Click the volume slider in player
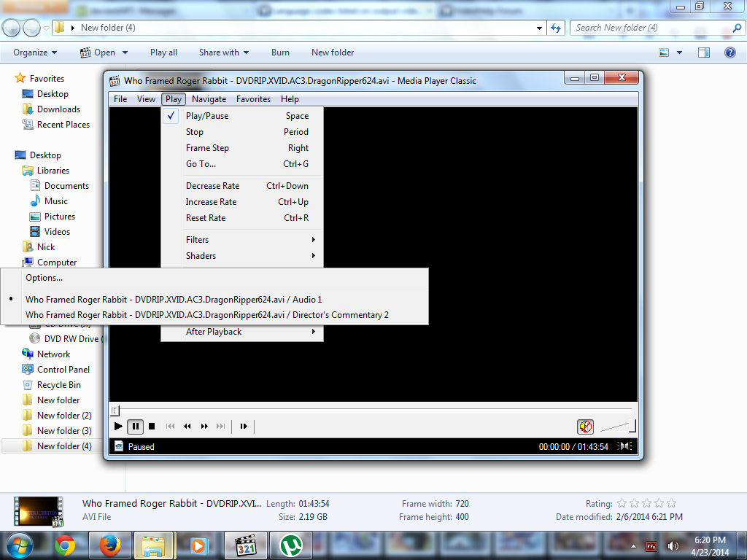747x560 pixels. 618,426
